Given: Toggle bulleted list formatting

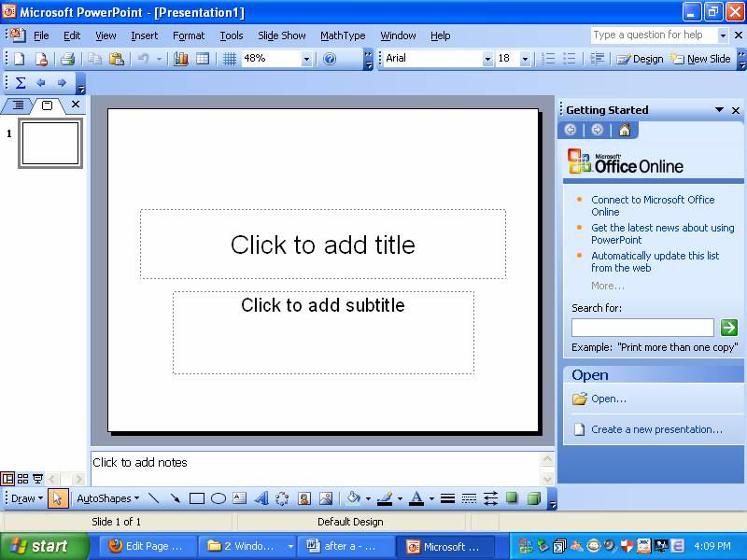Looking at the screenshot, I should point(570,59).
